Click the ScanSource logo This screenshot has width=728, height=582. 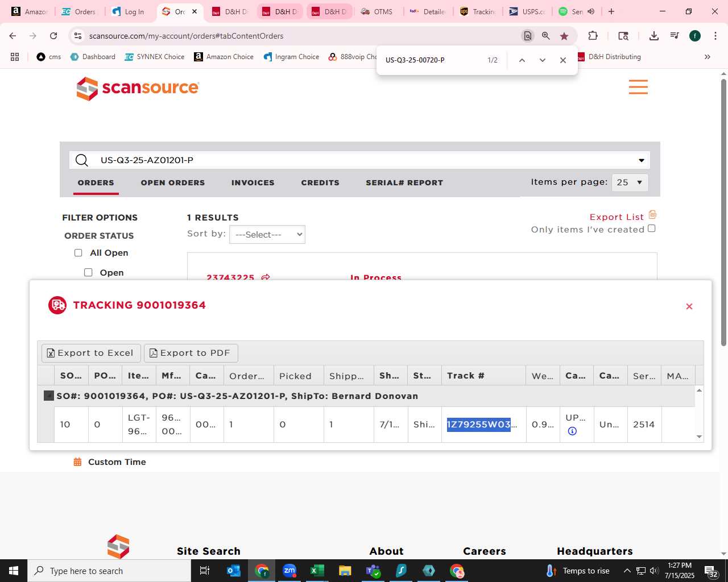click(138, 88)
